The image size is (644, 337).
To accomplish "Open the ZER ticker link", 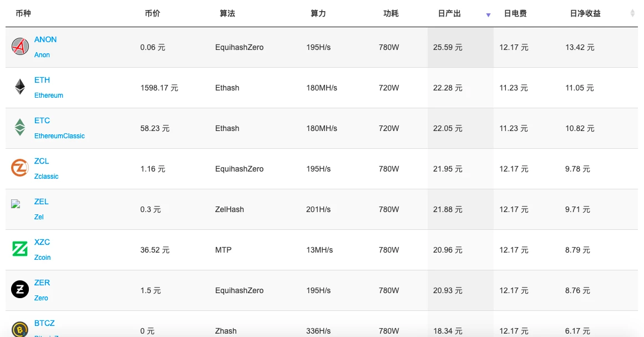I will coord(42,283).
